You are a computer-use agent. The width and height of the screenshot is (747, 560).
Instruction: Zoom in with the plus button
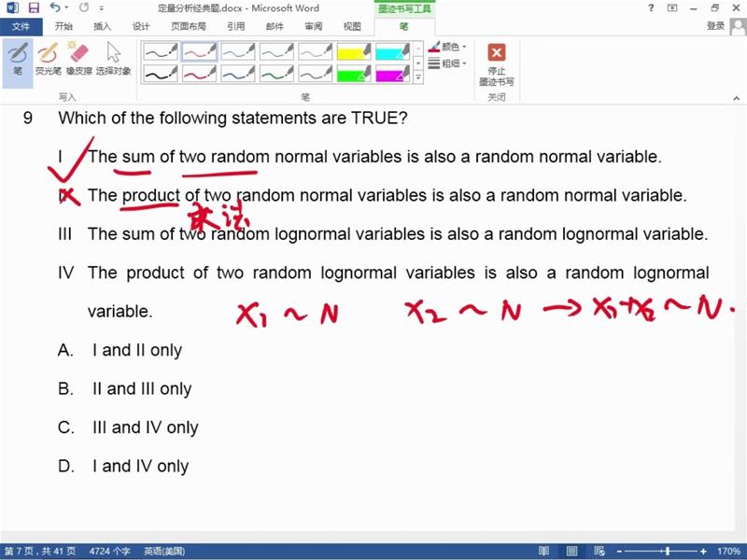703,552
